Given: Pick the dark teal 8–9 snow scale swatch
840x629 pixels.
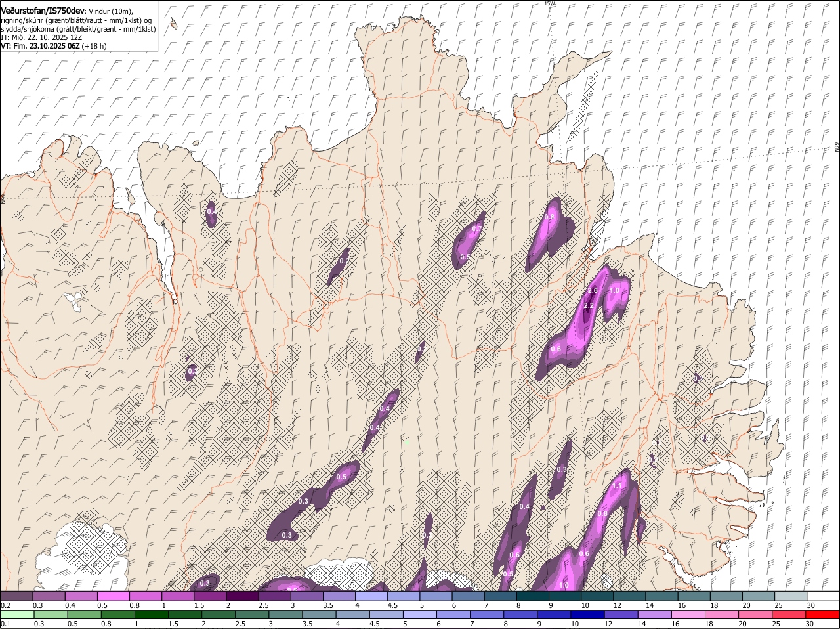Looking at the screenshot, I should (x=533, y=596).
